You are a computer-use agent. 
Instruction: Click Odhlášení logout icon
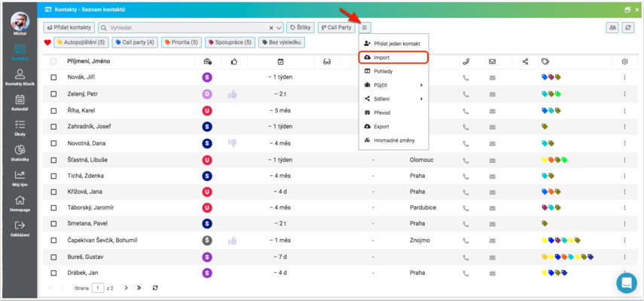tap(20, 226)
